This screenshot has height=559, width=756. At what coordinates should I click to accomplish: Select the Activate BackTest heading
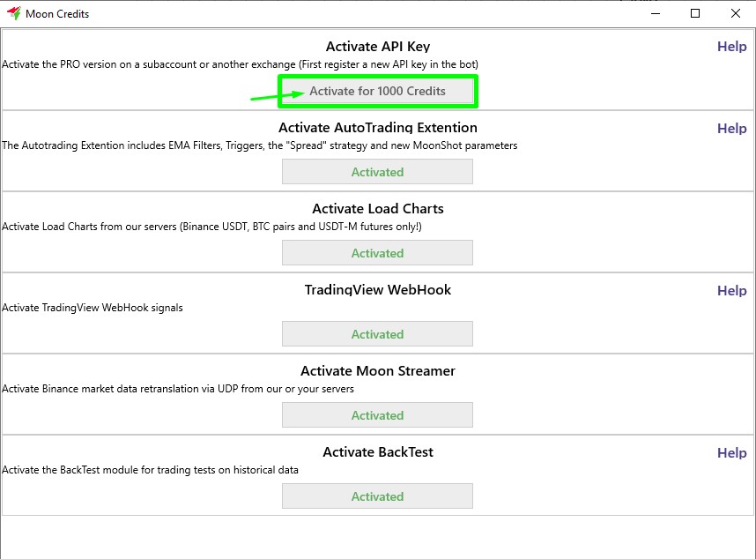pos(378,452)
